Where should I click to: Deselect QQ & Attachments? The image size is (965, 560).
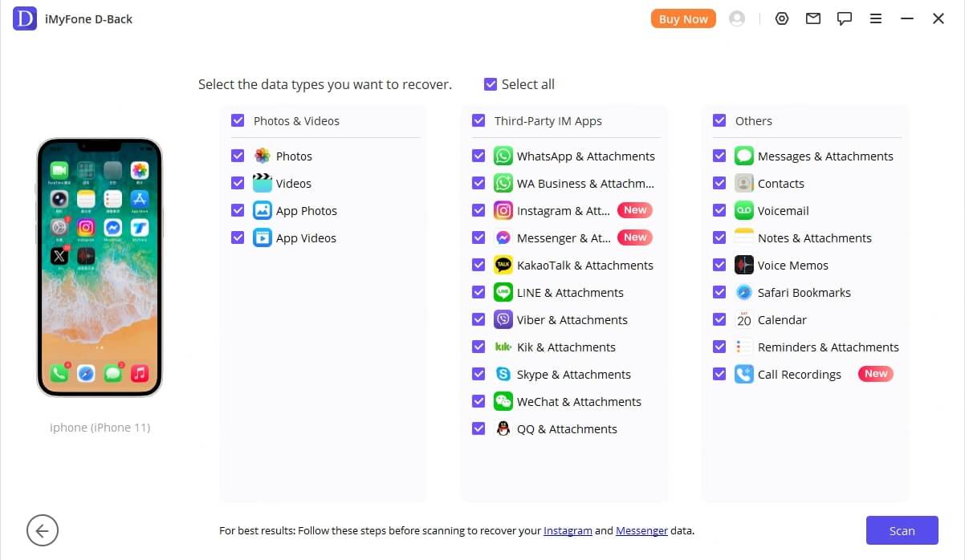pos(479,428)
